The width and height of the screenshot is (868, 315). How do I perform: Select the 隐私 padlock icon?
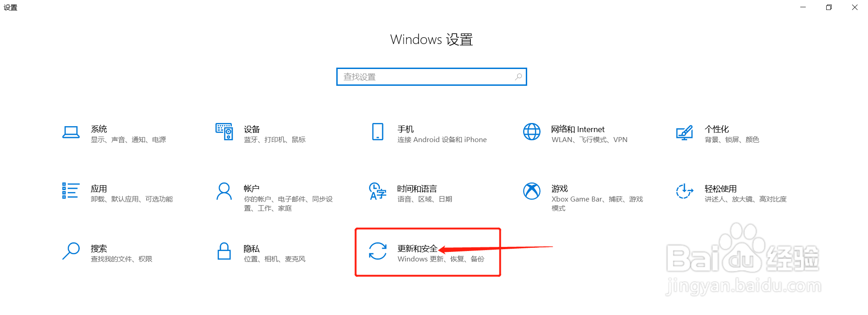[224, 251]
